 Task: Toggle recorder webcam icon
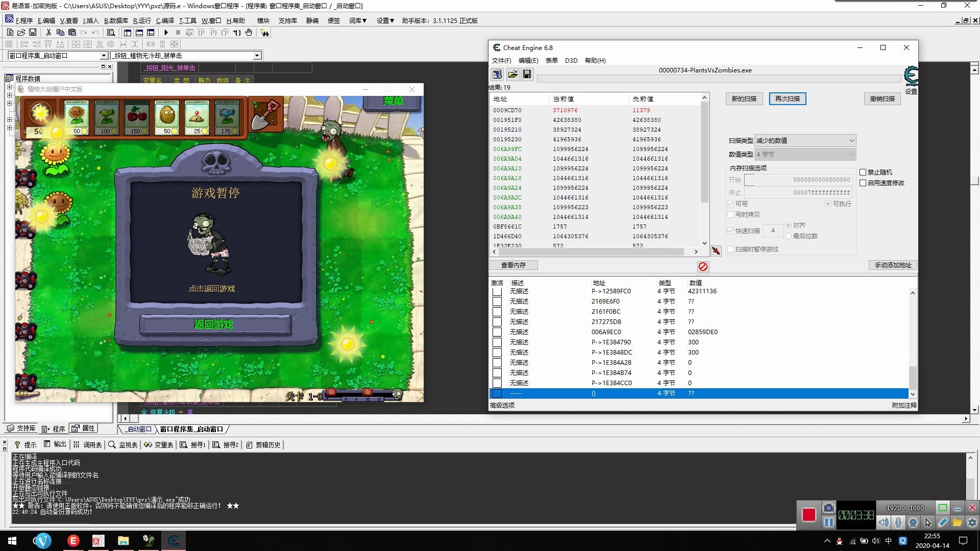point(913,522)
